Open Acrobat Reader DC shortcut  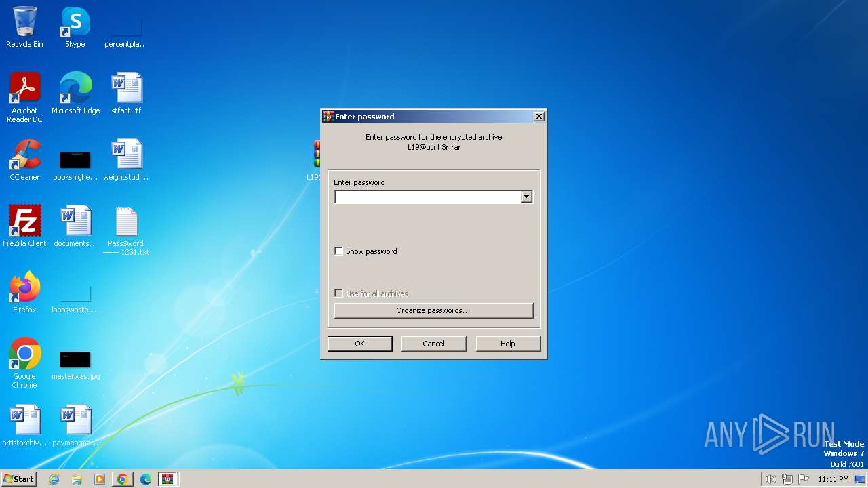(x=24, y=98)
